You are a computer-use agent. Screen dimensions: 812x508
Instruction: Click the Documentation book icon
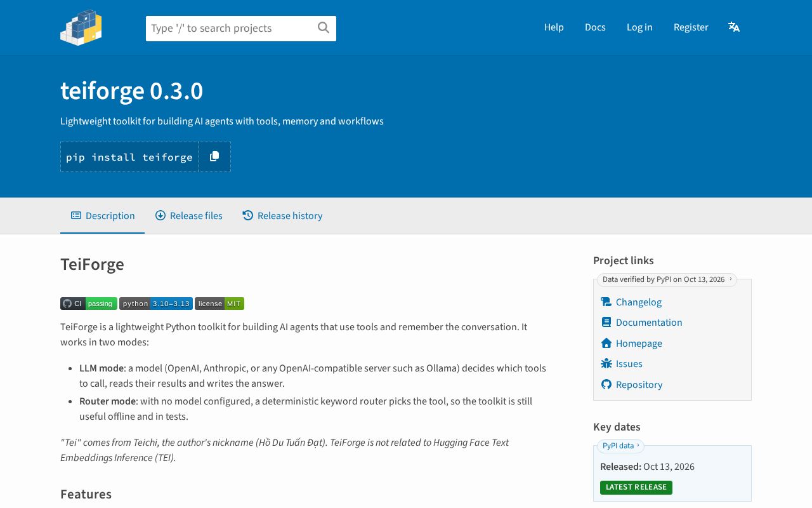(x=606, y=323)
